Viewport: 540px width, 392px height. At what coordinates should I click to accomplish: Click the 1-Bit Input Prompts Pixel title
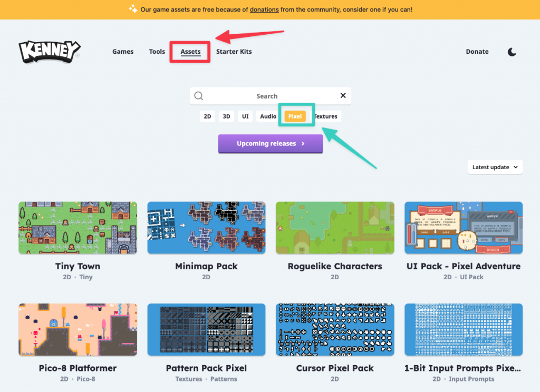[462, 368]
